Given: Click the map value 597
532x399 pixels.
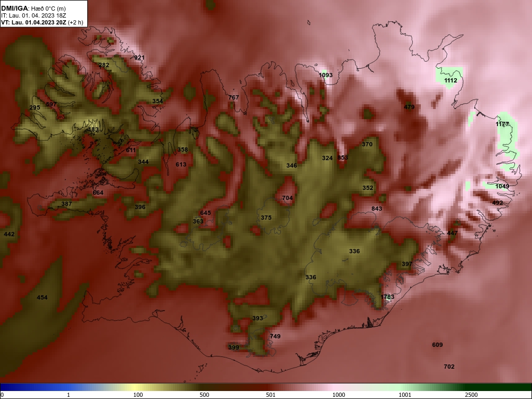Looking at the screenshot, I should click(51, 104).
